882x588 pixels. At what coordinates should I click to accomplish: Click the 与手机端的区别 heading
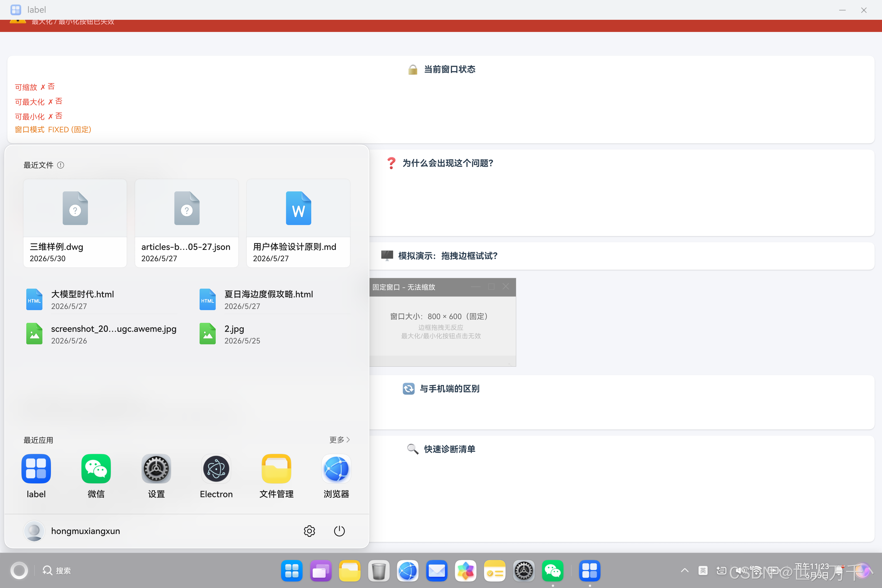449,389
